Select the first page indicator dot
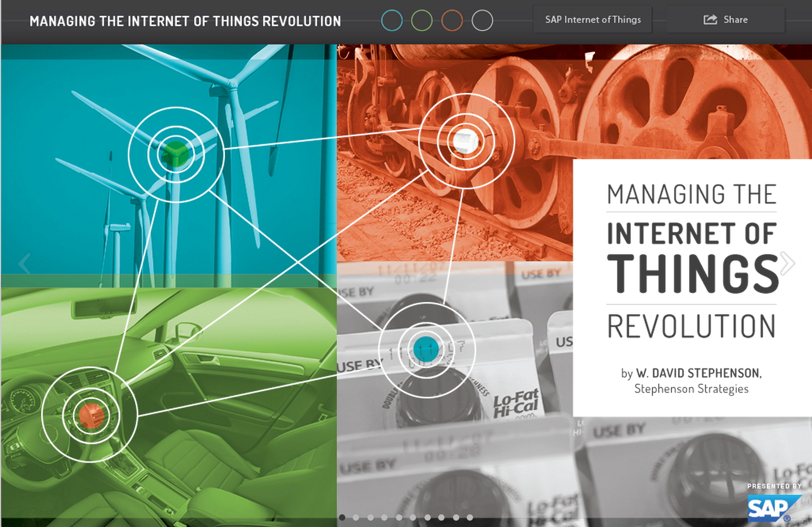 pyautogui.click(x=342, y=517)
